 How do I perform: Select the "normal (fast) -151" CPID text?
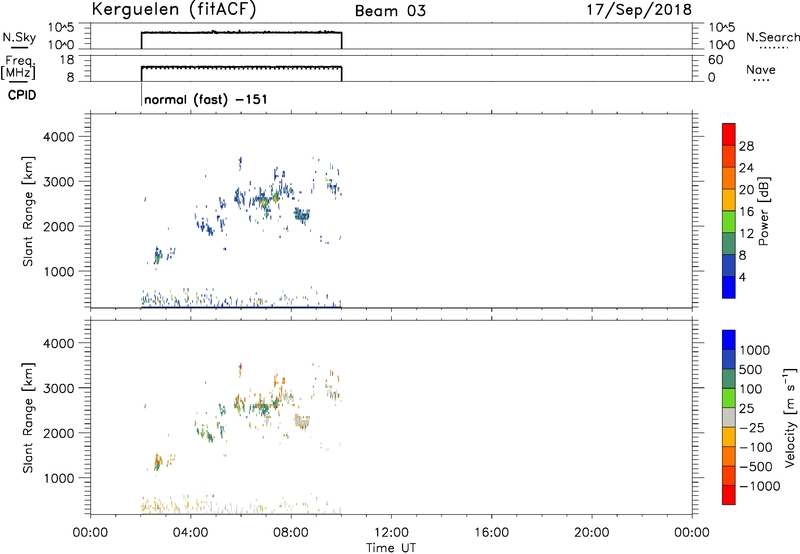(x=206, y=99)
